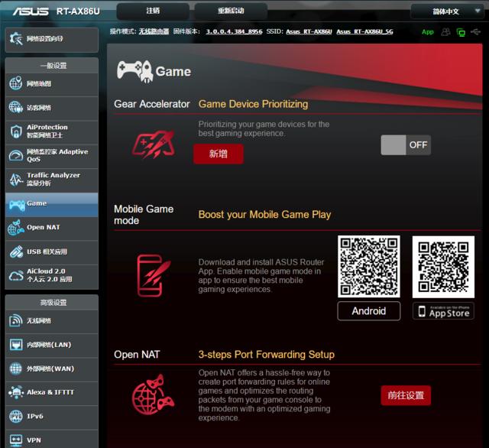
Task: Open firmware version 3.0.0.4.384_8956 link
Action: click(x=234, y=31)
